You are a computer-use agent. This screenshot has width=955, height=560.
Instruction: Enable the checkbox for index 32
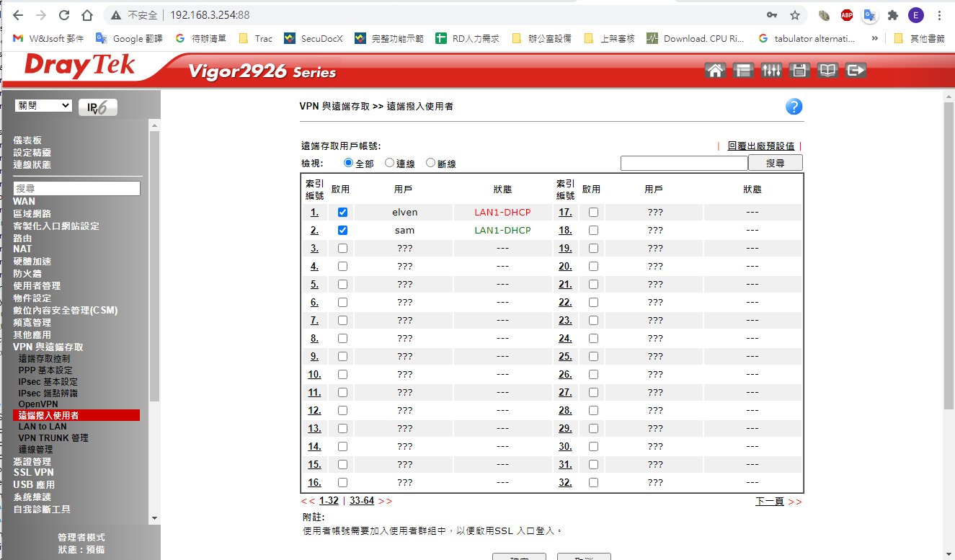[593, 482]
